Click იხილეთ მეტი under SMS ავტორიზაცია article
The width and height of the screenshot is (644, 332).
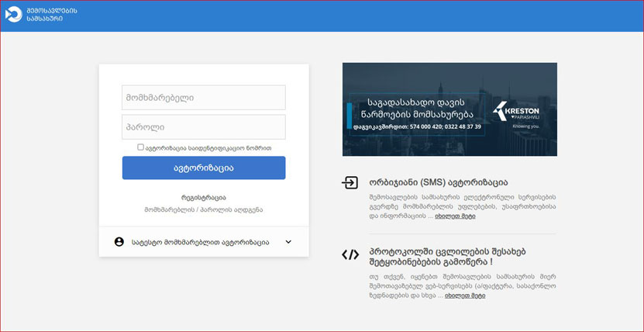coord(455,216)
